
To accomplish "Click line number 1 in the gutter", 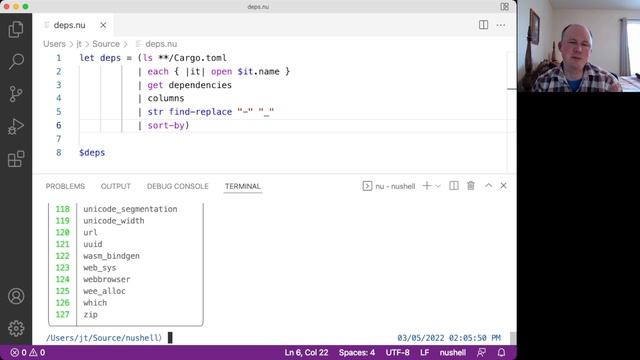I will (x=58, y=58).
